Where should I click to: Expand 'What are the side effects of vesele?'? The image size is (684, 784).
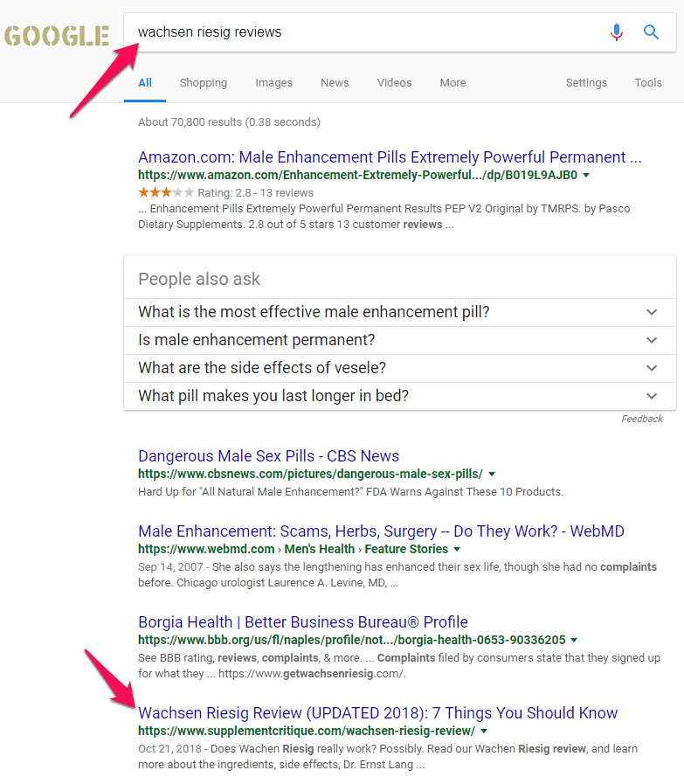(x=400, y=368)
